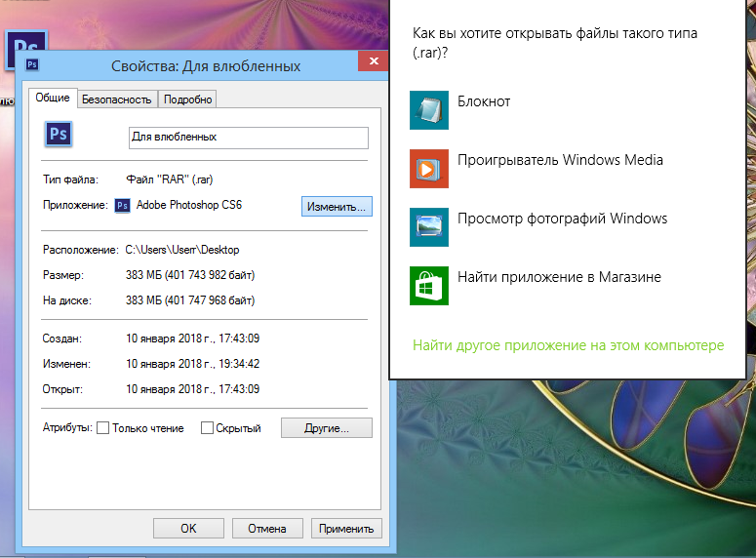Open the "Безопасность" tab

point(117,100)
